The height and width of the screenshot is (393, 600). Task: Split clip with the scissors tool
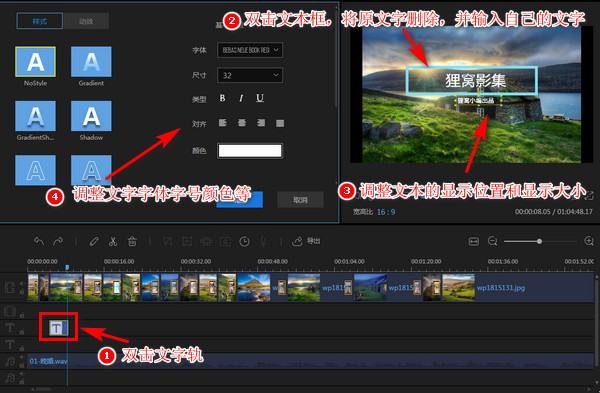point(113,241)
